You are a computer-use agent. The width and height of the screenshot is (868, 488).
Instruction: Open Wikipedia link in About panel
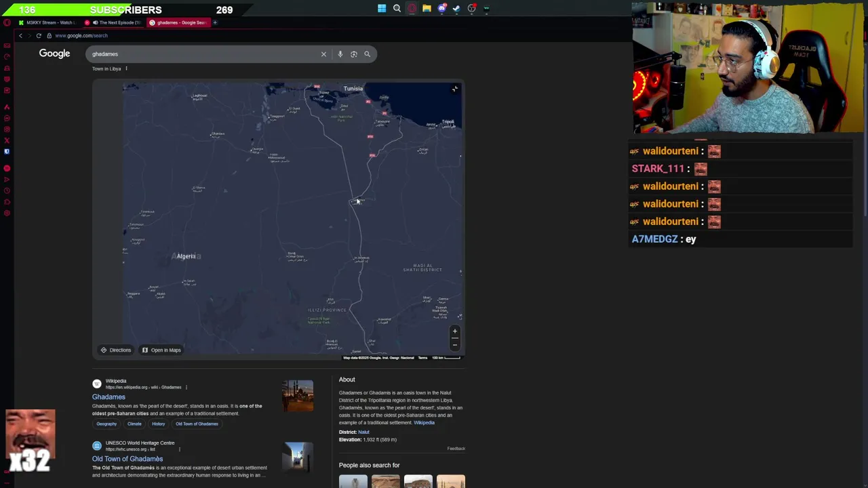[424, 422]
